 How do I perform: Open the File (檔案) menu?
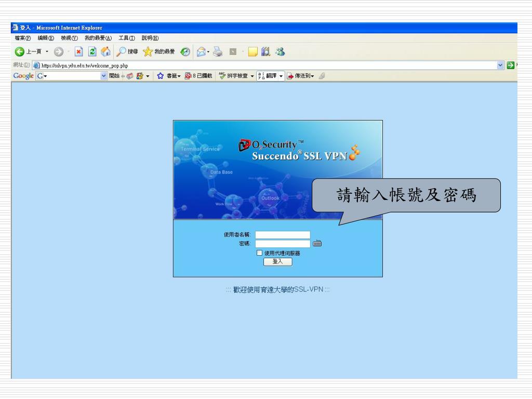tap(23, 38)
